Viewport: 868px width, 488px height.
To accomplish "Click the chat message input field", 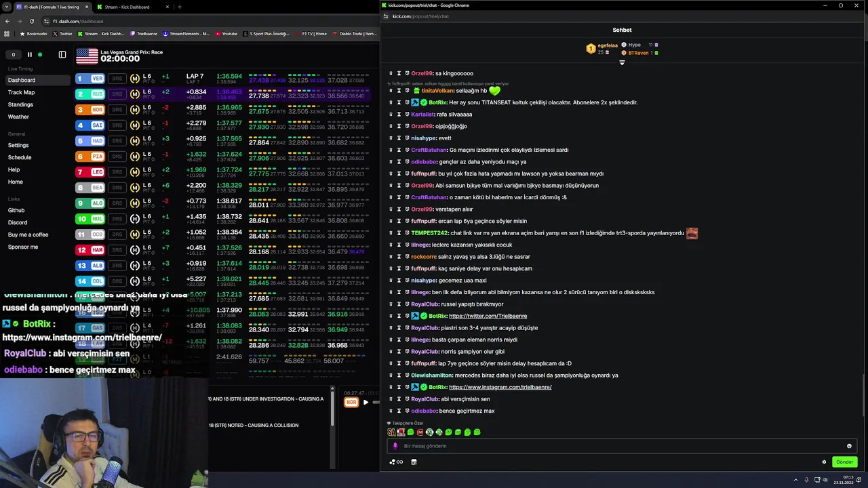I will click(x=622, y=446).
